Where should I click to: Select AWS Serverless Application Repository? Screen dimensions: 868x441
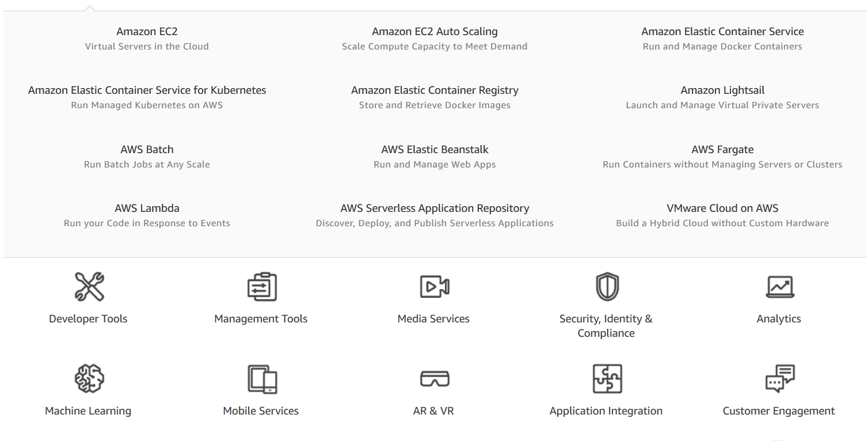(x=435, y=208)
